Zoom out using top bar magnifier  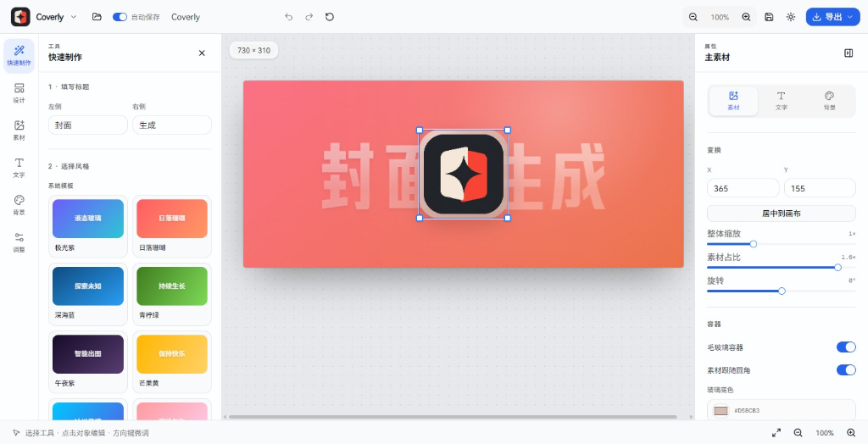click(693, 17)
